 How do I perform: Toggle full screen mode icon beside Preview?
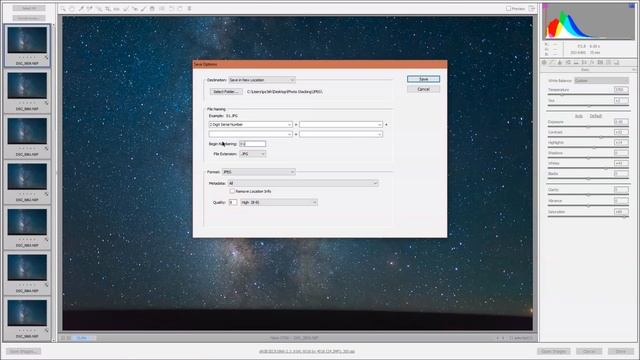pos(531,8)
